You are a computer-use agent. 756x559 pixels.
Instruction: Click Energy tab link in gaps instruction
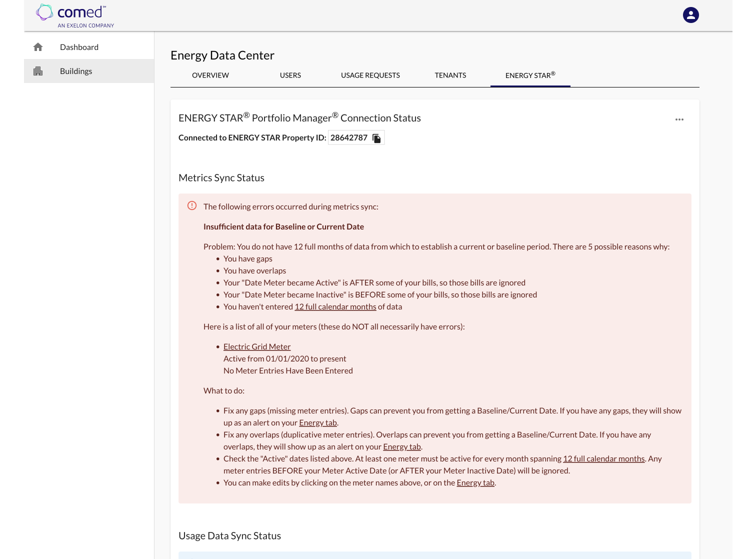tap(318, 422)
